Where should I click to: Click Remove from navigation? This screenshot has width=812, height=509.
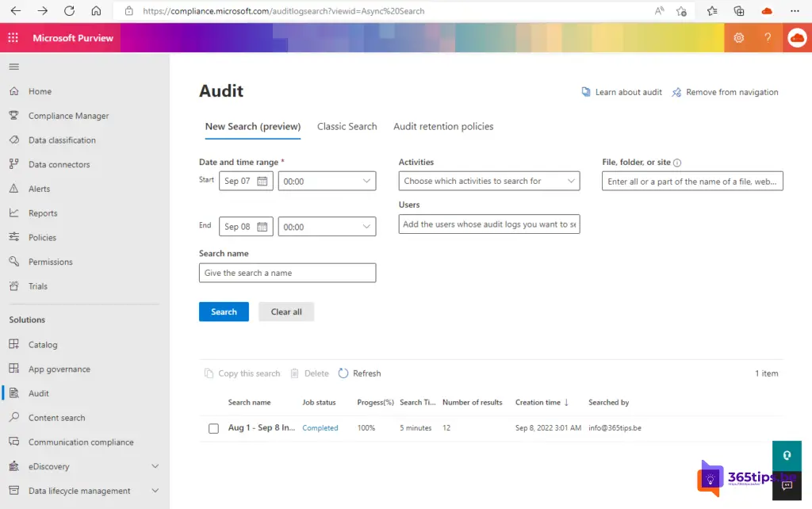pos(725,92)
